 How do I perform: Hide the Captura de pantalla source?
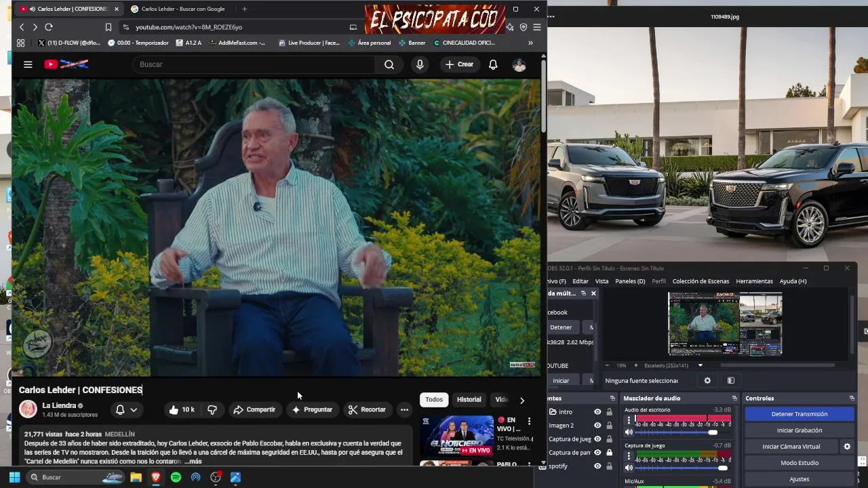(597, 453)
